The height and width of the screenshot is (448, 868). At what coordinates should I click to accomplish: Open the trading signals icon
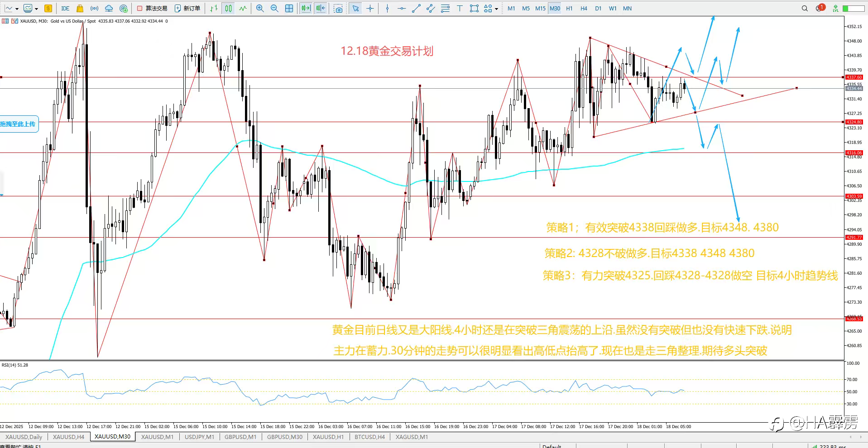click(94, 8)
